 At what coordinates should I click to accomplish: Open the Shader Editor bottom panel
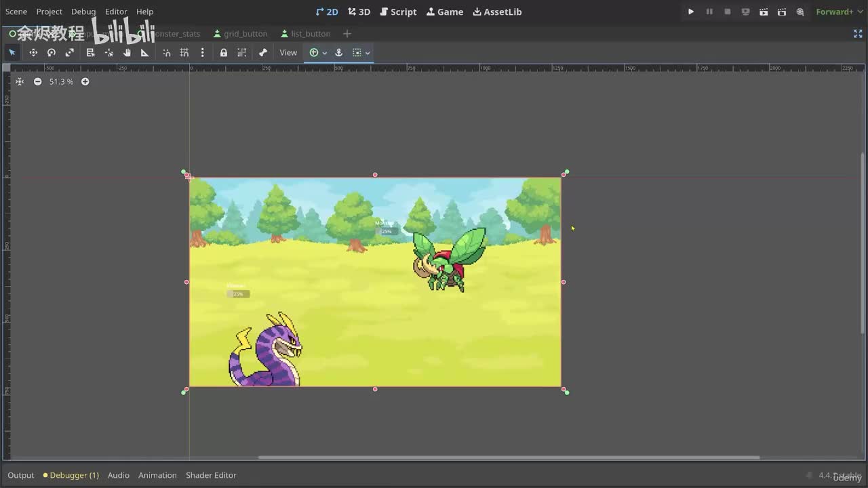point(211,475)
